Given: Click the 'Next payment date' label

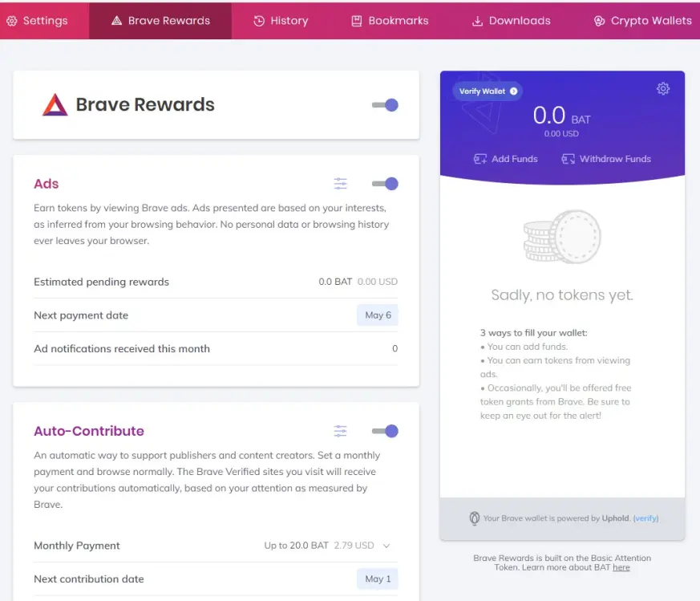Looking at the screenshot, I should 81,315.
